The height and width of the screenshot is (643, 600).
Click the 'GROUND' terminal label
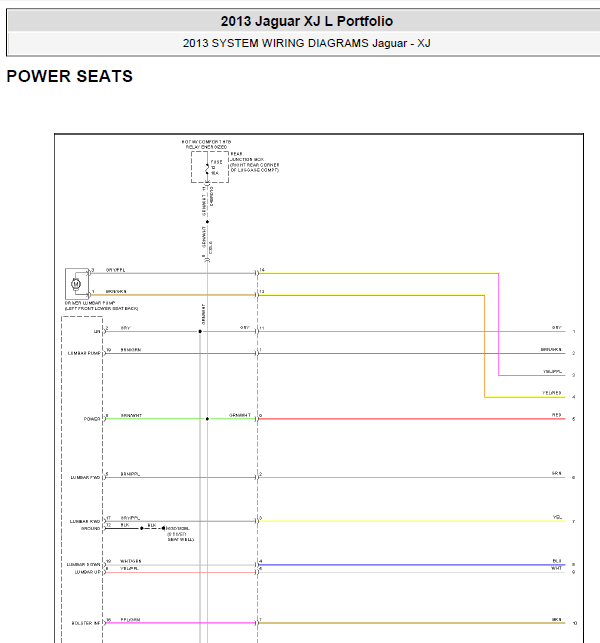[90, 529]
